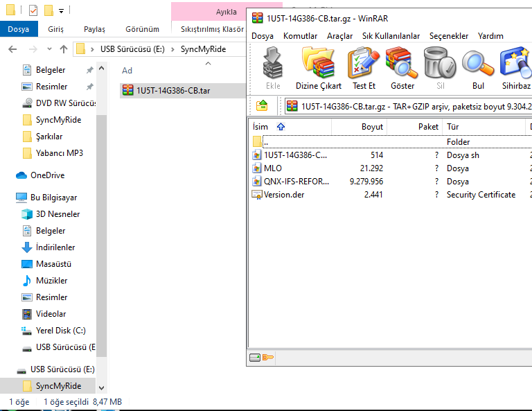
Task: Open Dosya tab in File Explorer
Action: (x=19, y=29)
